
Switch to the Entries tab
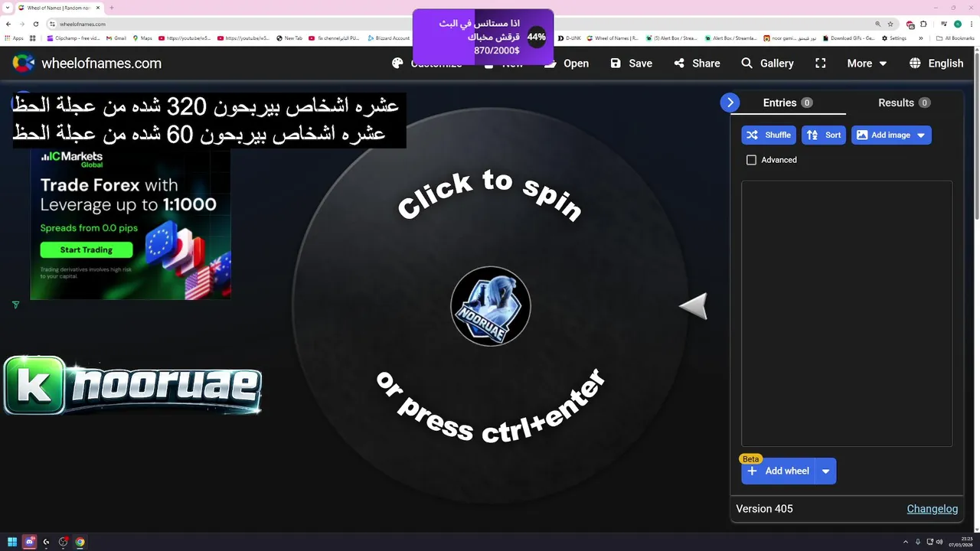788,103
